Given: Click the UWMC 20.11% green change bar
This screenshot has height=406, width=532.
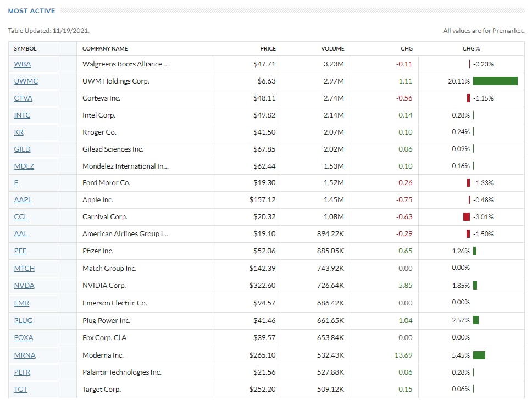Looking at the screenshot, I should click(x=495, y=81).
